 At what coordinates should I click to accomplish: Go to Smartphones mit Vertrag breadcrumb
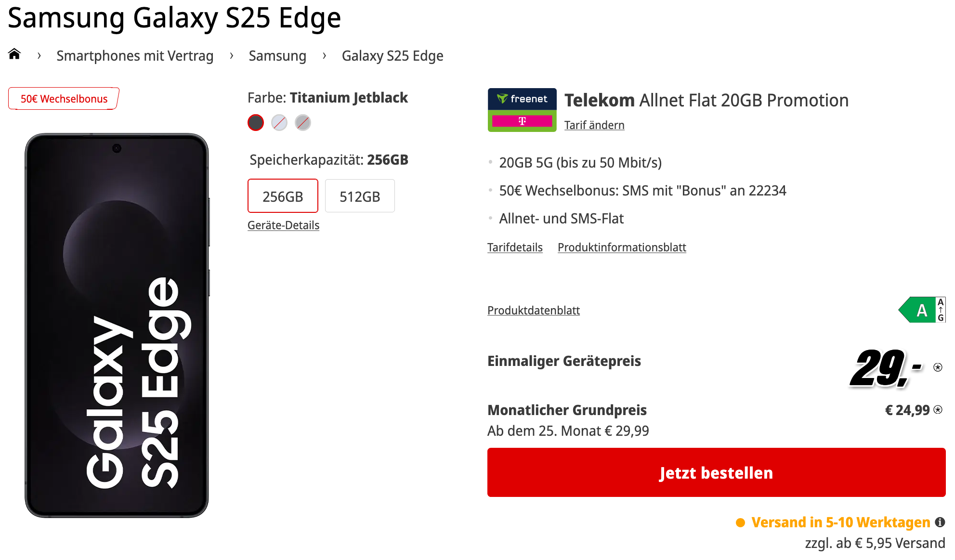tap(135, 56)
